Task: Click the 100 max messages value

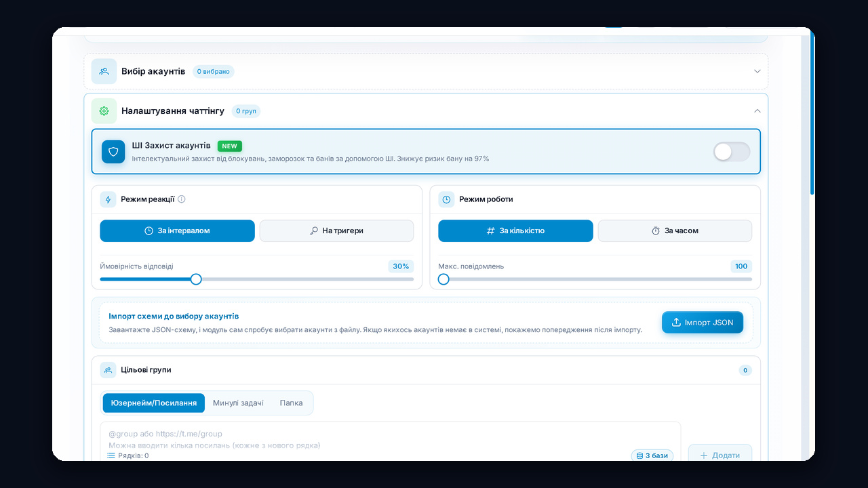Action: pyautogui.click(x=741, y=266)
